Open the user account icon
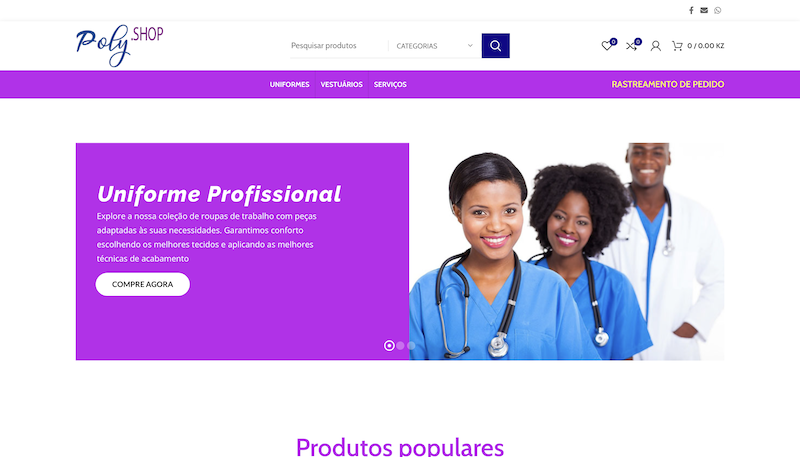800x457 pixels. 656,46
